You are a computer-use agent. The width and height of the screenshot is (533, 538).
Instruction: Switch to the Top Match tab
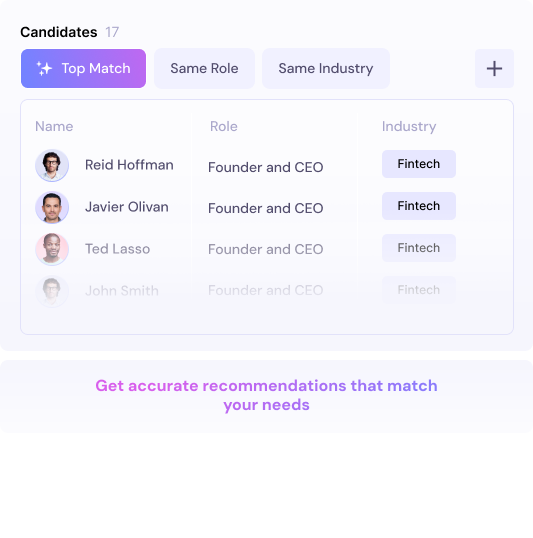83,69
